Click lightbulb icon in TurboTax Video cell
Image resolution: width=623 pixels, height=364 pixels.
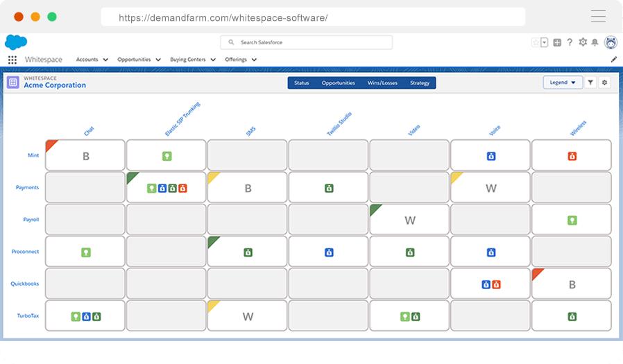405,317
